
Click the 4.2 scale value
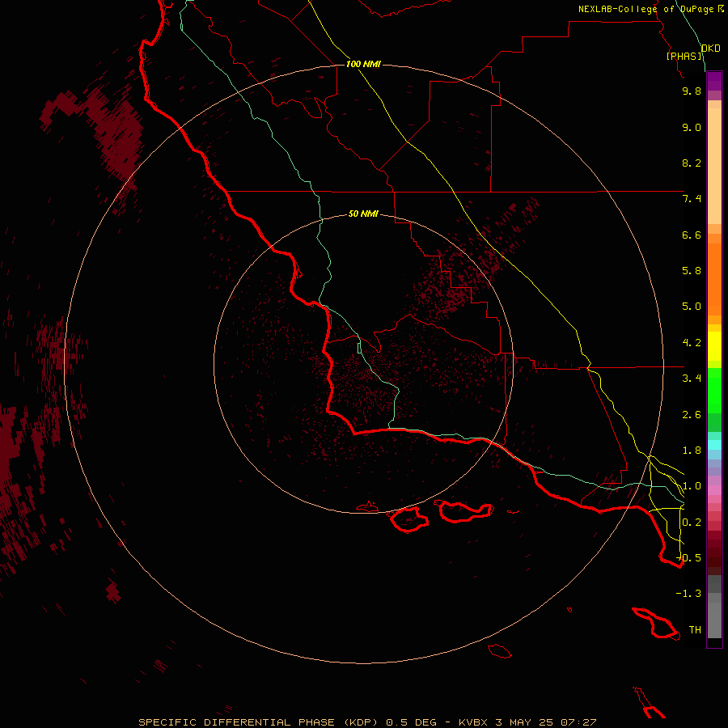pyautogui.click(x=692, y=343)
